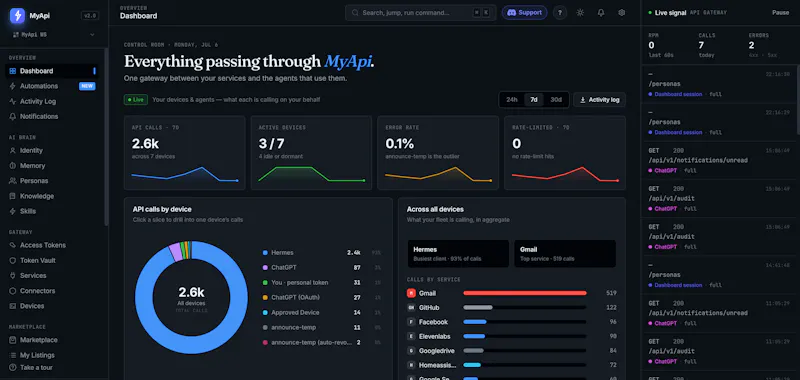
Task: Click the Knowledge sidebar icon
Action: click(13, 196)
